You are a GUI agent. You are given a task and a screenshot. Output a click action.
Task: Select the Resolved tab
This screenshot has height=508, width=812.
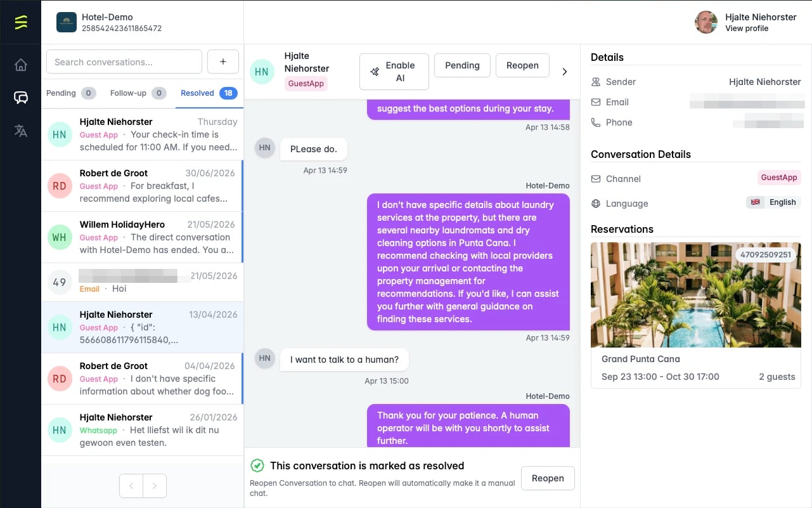[x=209, y=93]
